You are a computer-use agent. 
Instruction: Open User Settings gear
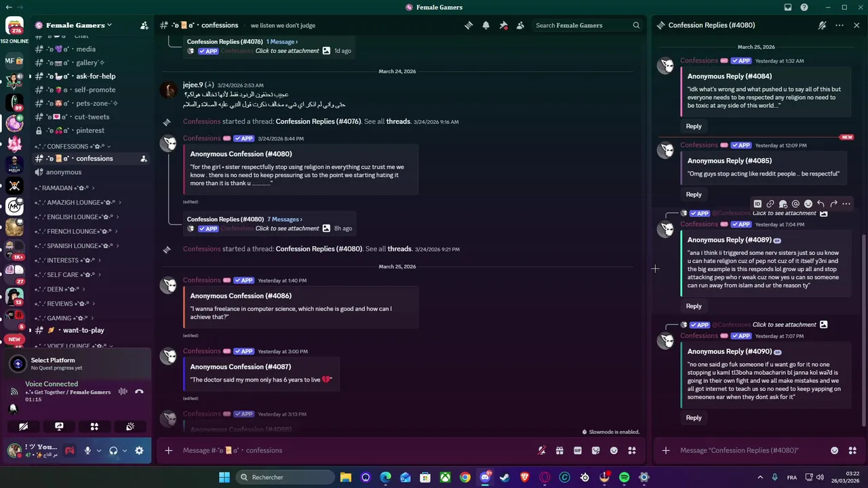(139, 450)
